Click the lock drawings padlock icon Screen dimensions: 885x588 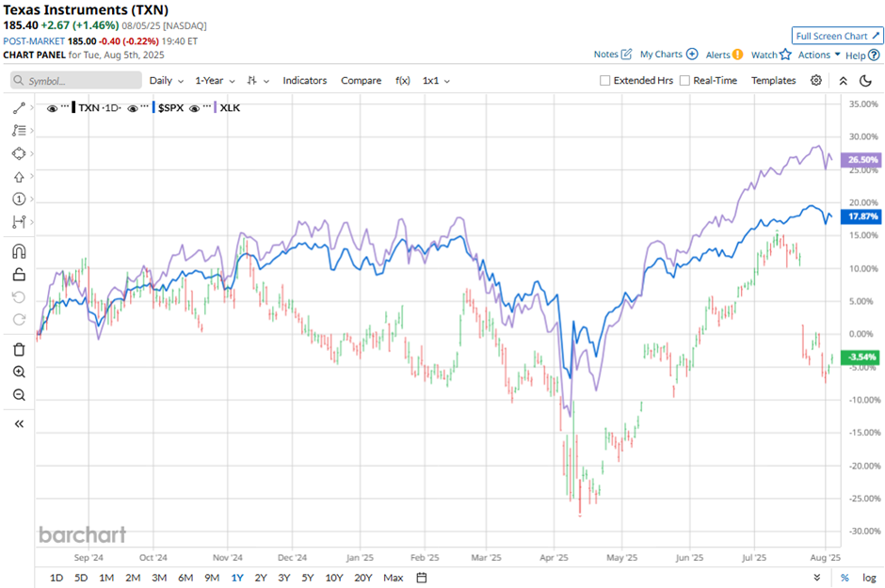click(19, 274)
